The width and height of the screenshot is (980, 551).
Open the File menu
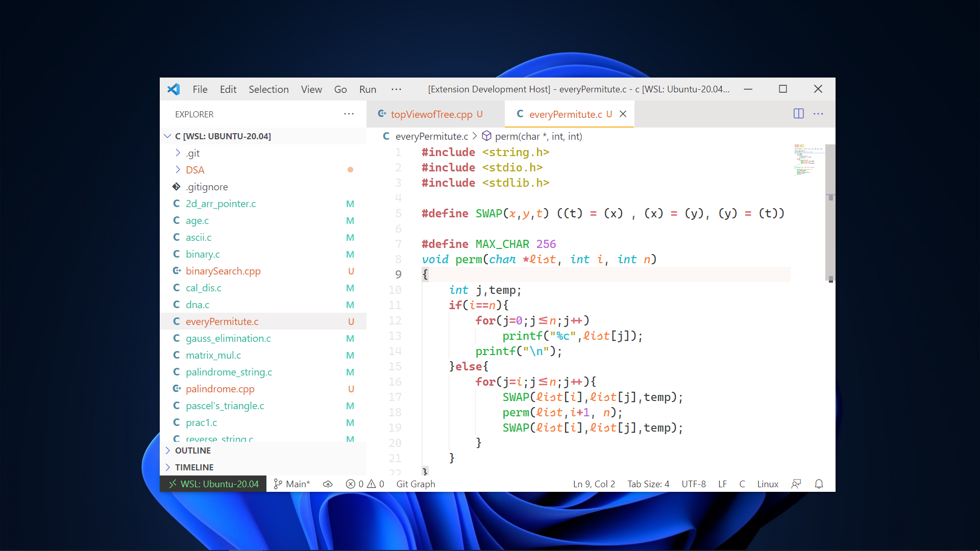pos(200,89)
